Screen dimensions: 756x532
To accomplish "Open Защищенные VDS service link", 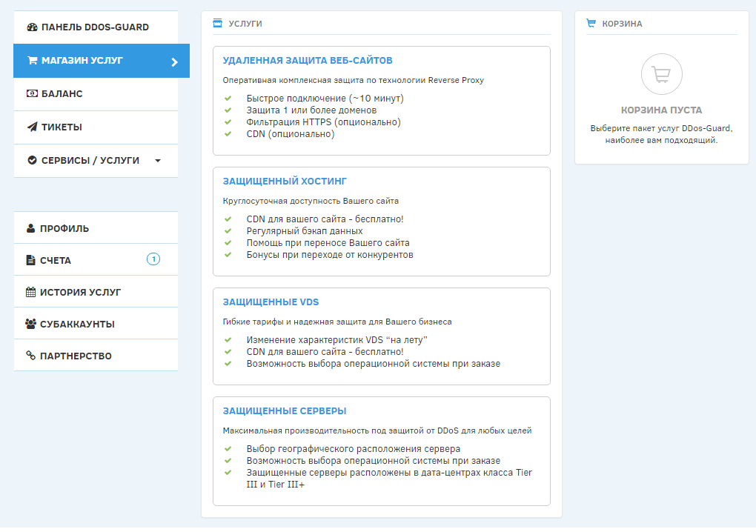I will tap(271, 302).
